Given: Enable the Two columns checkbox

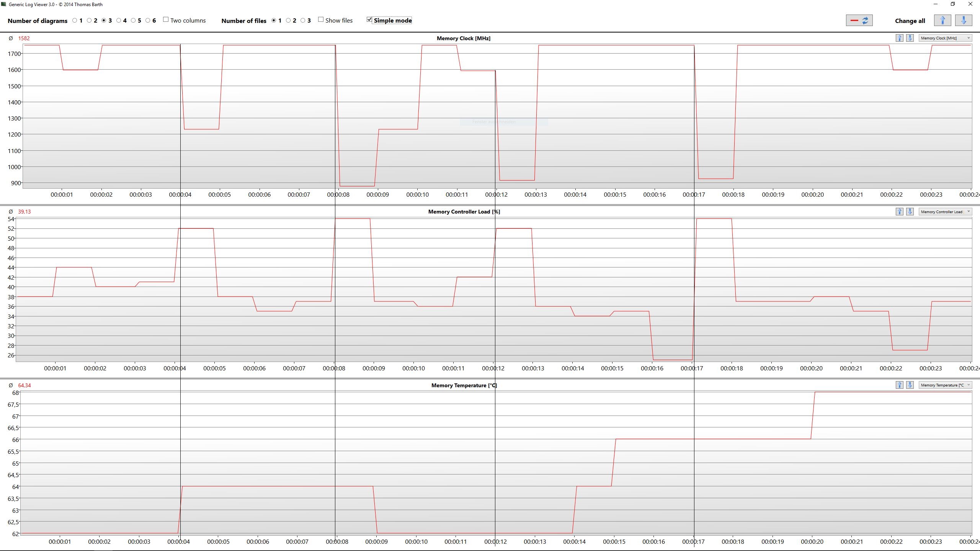Looking at the screenshot, I should tap(166, 20).
